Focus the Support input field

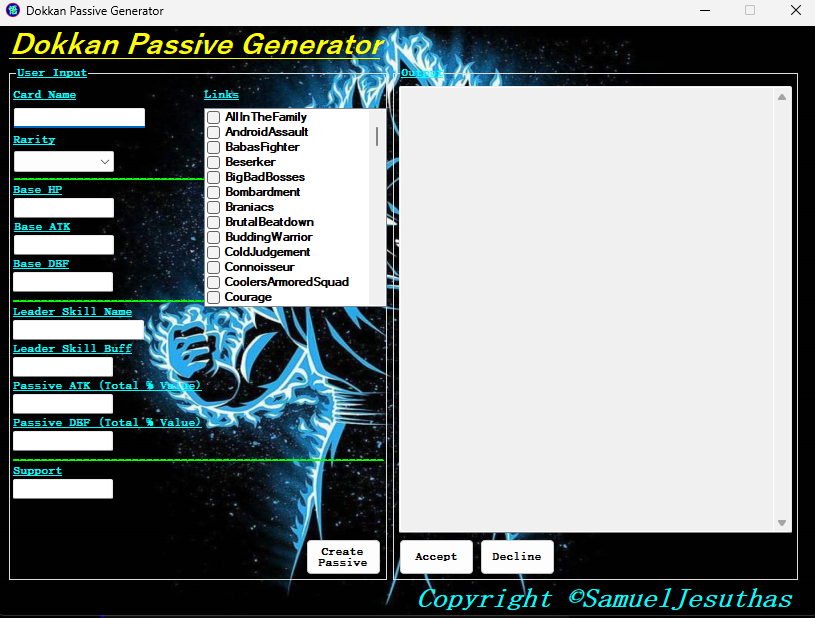tap(63, 489)
